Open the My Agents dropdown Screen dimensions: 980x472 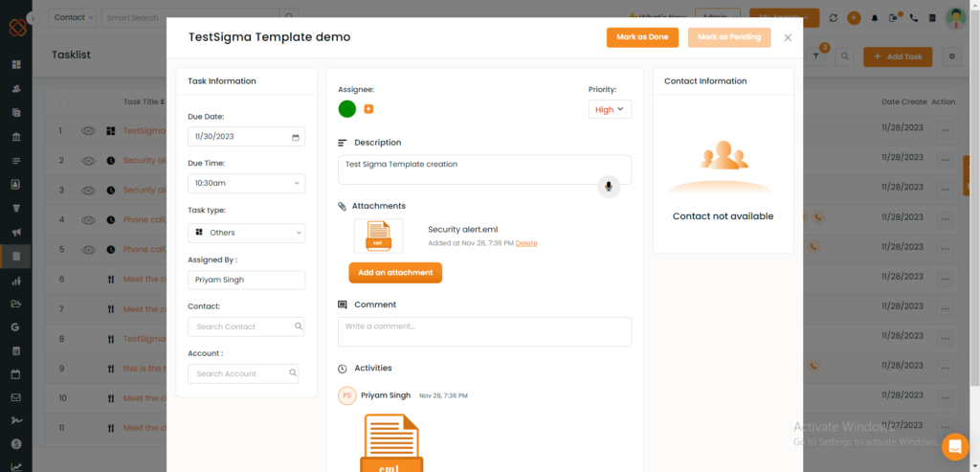pyautogui.click(x=784, y=17)
